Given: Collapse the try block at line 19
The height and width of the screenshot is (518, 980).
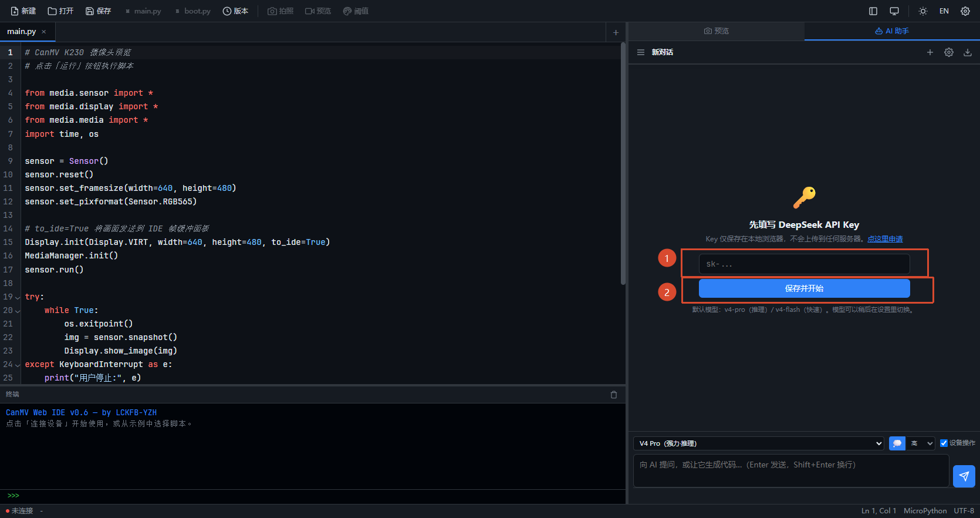Looking at the screenshot, I should pos(18,298).
